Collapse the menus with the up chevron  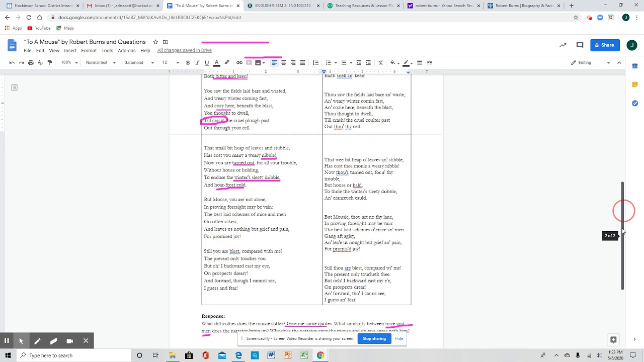(x=619, y=63)
